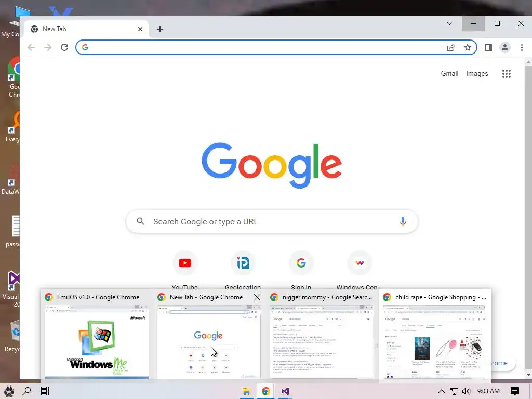Open Task View on the taskbar
This screenshot has height=399, width=532.
(45, 391)
